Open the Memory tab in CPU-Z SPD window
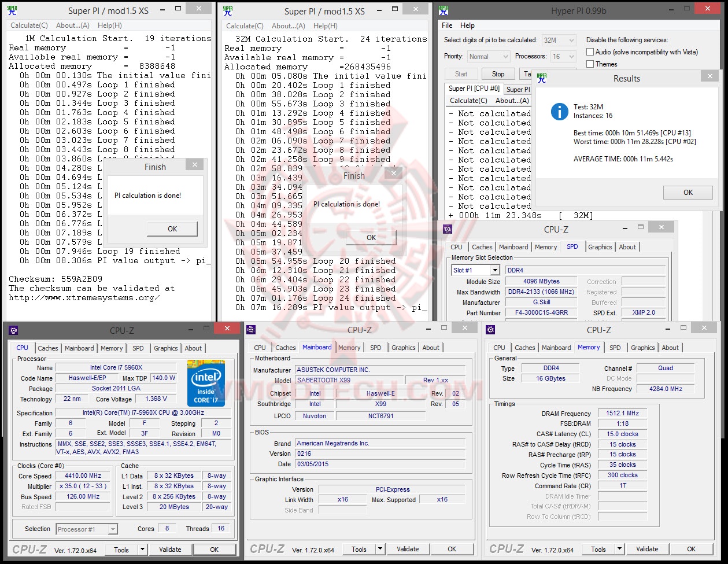The image size is (728, 564). point(546,247)
